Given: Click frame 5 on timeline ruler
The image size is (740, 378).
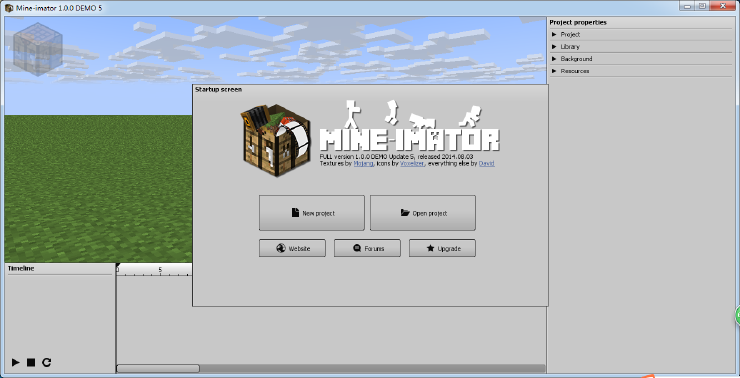Looking at the screenshot, I should point(160,270).
